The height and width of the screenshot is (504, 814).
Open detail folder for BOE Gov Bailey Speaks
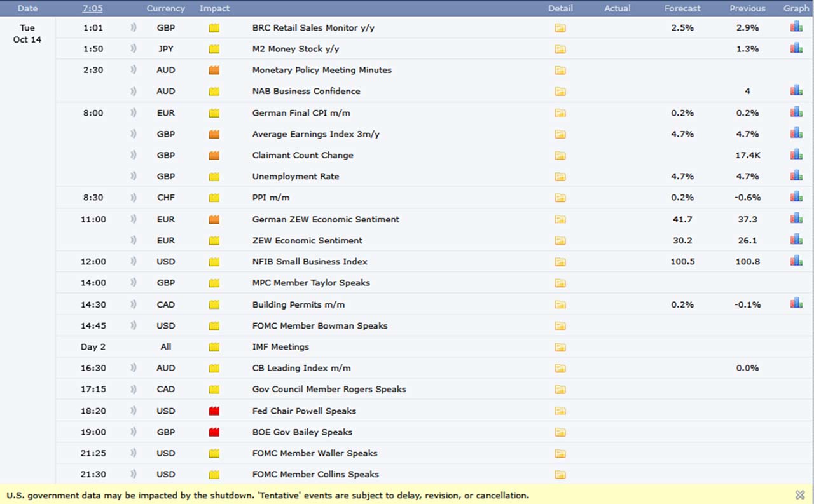tap(560, 432)
